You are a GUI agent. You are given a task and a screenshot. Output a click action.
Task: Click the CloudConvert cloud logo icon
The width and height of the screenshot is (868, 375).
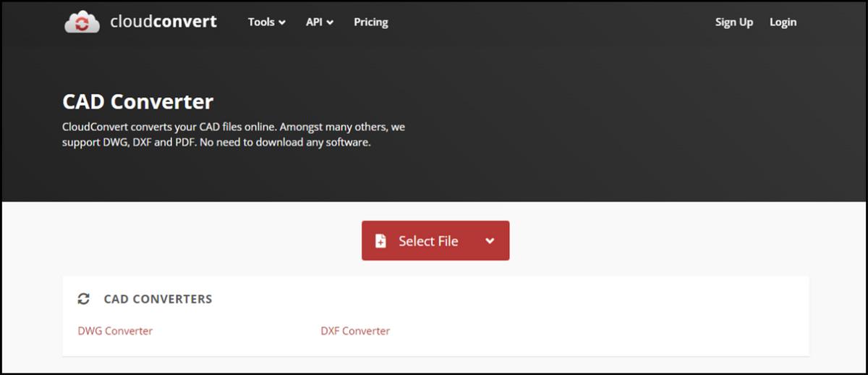[x=82, y=22]
